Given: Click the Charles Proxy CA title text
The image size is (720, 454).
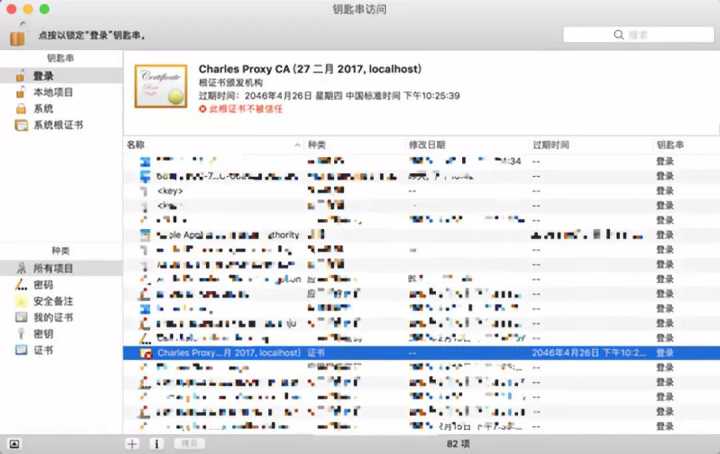Looking at the screenshot, I should coord(310,69).
